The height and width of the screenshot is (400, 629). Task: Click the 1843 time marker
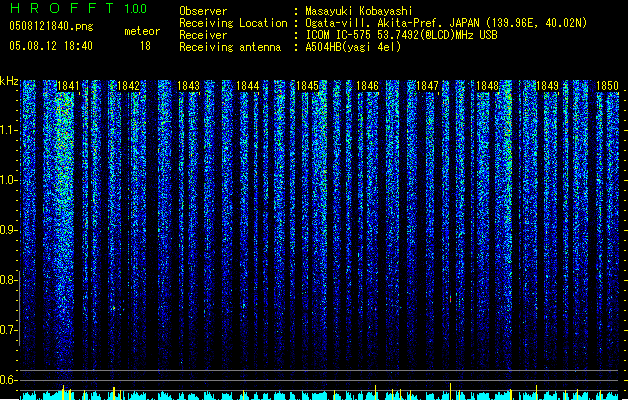pyautogui.click(x=188, y=86)
